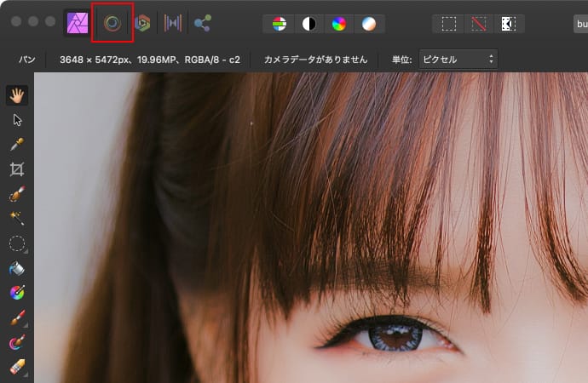The height and width of the screenshot is (383, 588).
Task: Open the Liquify Persona
Action: click(112, 23)
